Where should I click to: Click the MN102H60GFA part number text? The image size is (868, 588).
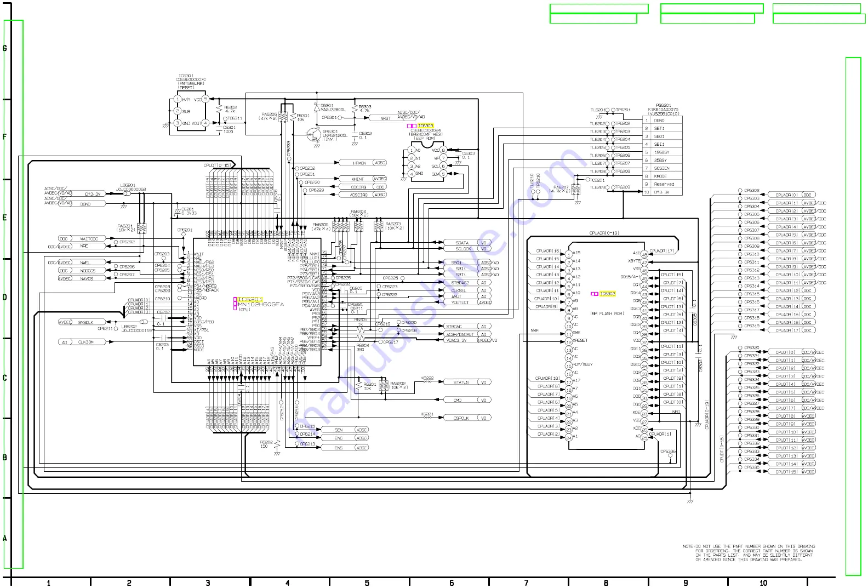tap(261, 304)
